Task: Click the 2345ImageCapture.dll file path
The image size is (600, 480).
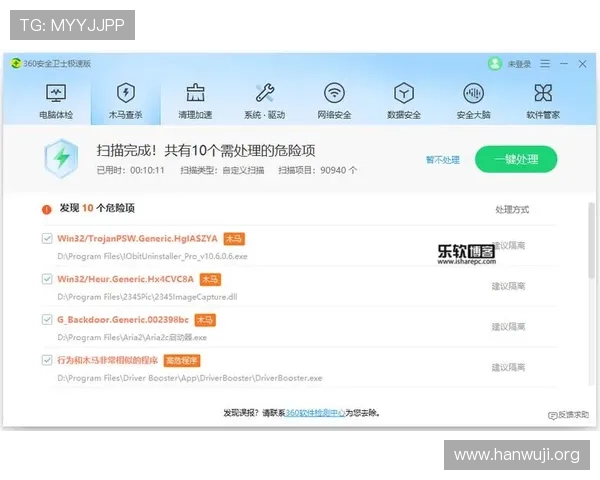Action: point(147,297)
